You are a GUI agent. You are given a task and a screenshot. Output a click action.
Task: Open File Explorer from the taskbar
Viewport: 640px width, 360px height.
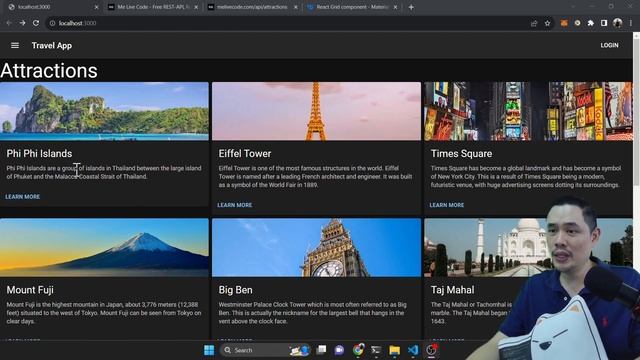(394, 350)
